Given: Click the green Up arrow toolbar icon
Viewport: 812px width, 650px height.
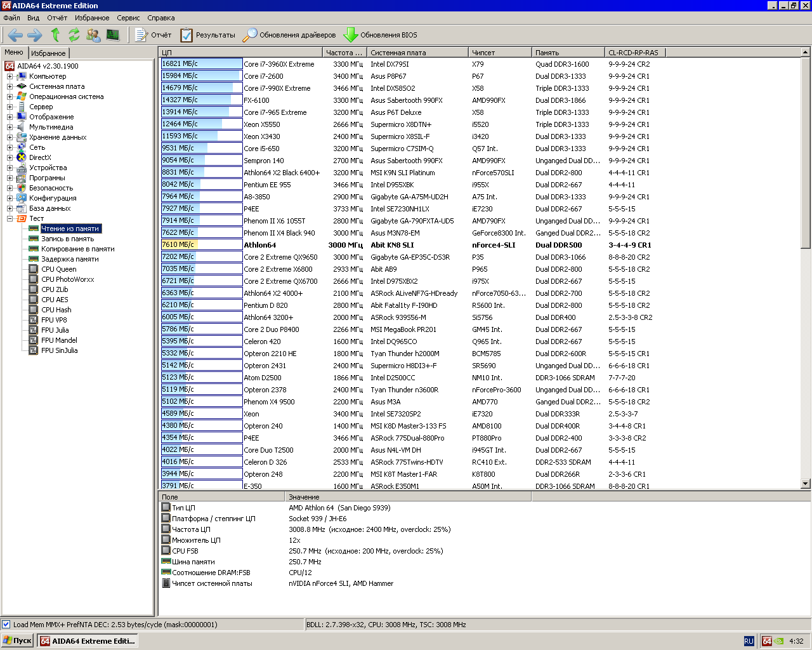Looking at the screenshot, I should (x=55, y=35).
